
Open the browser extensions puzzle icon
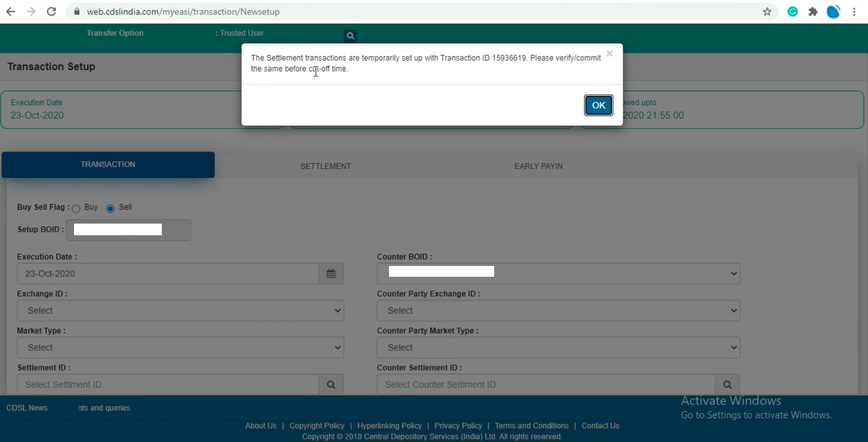click(x=813, y=12)
